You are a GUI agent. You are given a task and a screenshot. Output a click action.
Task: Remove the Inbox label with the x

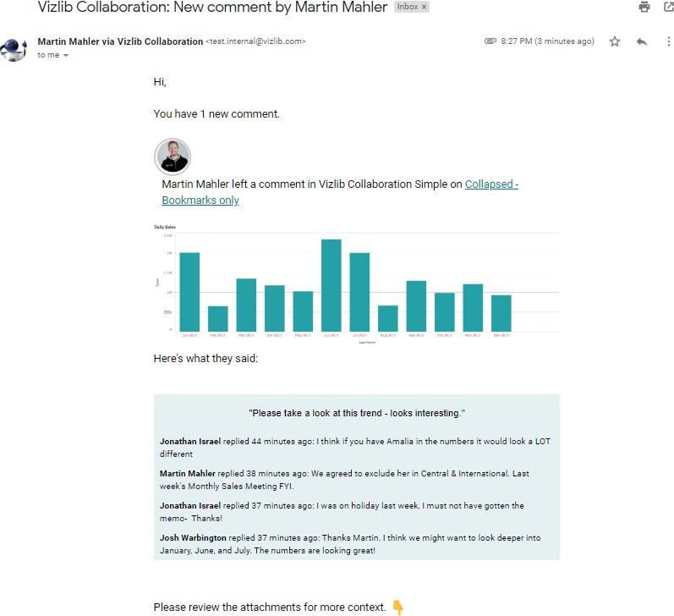pos(424,7)
